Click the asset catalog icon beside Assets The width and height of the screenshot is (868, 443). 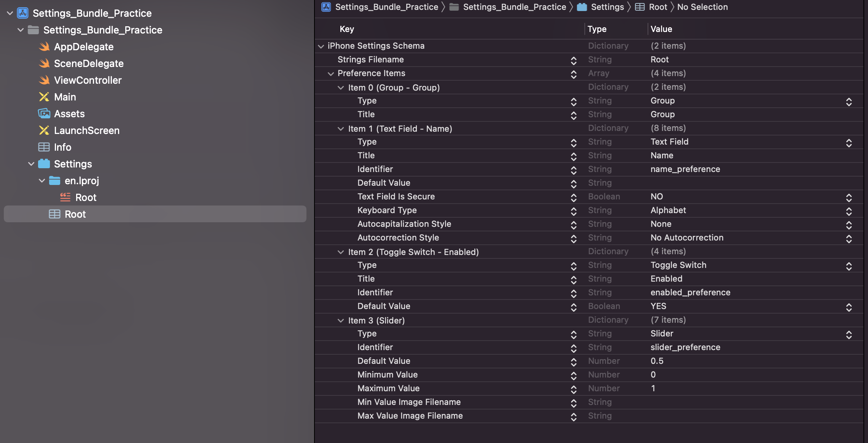[x=44, y=114]
